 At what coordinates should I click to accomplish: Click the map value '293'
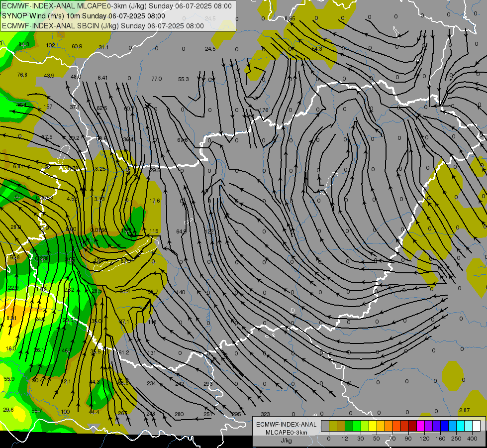coord(208,384)
